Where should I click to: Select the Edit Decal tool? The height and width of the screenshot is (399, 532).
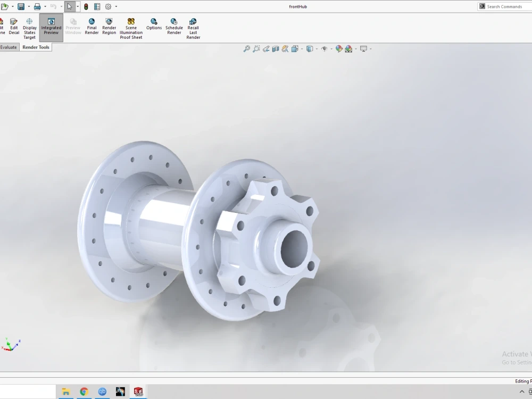[14, 26]
